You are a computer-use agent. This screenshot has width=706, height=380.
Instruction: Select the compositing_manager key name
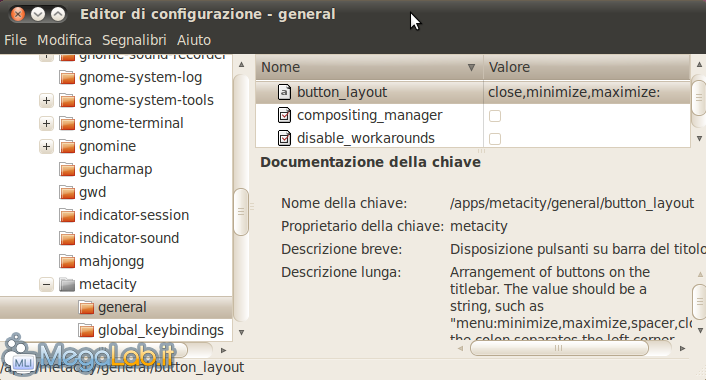pos(370,115)
